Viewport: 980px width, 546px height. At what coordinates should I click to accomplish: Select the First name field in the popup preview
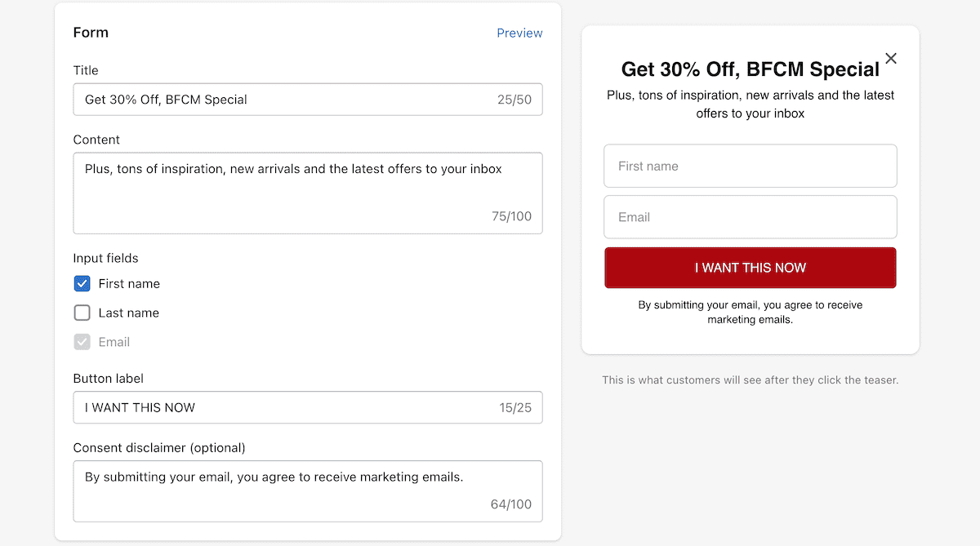(x=750, y=166)
